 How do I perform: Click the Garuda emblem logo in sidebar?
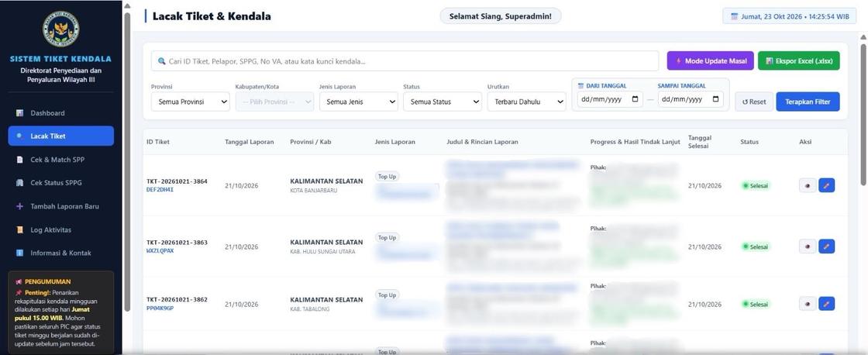click(x=61, y=29)
